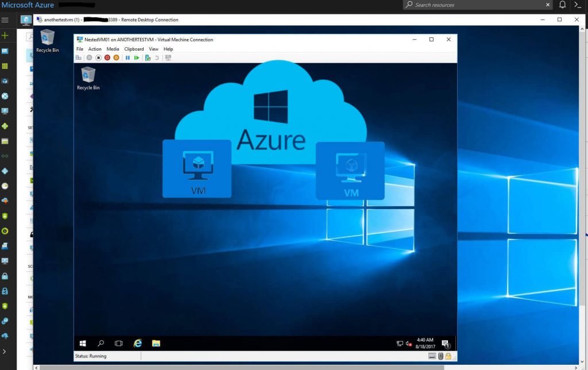Open the Clipboard menu
588x370 pixels.
coord(134,49)
